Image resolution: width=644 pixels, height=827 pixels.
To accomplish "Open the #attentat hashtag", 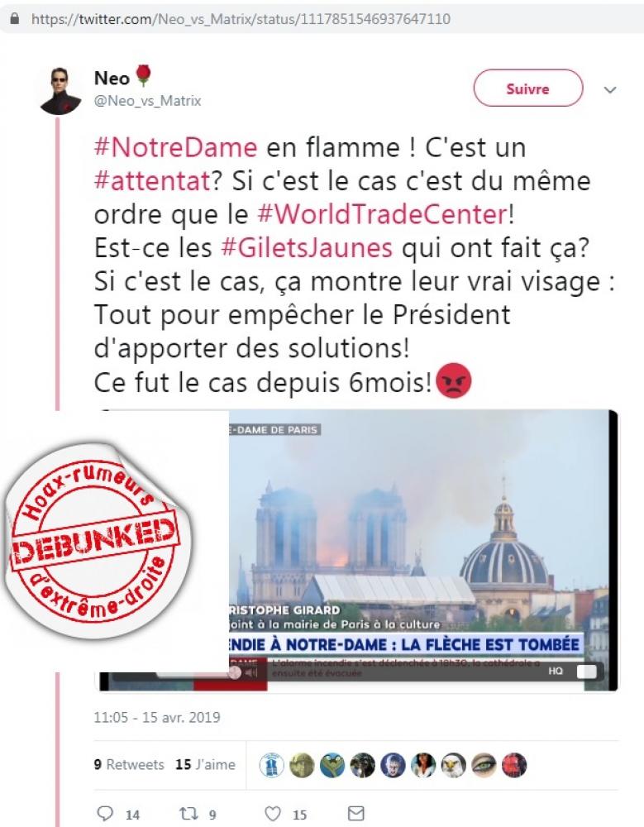I will (152, 181).
